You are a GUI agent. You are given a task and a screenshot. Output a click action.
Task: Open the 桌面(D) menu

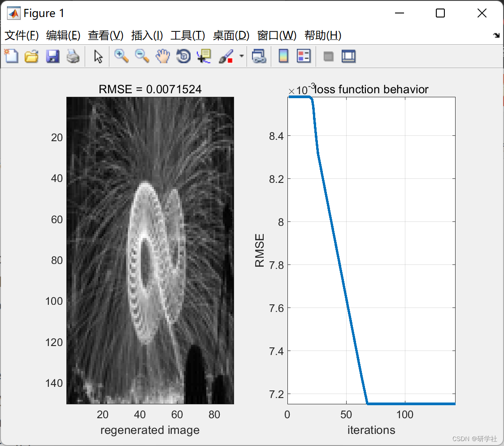231,35
